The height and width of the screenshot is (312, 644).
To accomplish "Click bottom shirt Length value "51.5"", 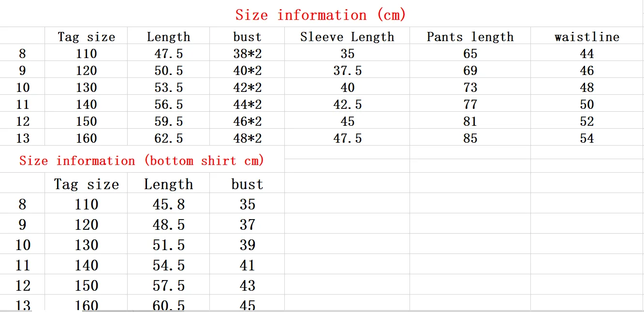I will tap(169, 245).
